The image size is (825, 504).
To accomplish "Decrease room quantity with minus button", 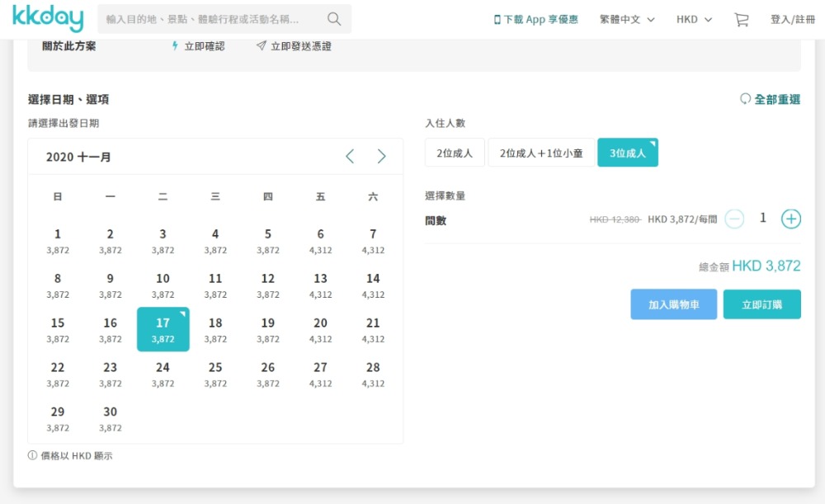I will [734, 219].
